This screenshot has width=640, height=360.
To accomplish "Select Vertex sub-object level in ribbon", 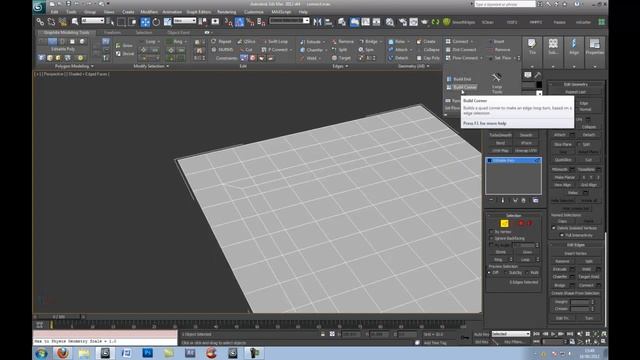I will (42, 42).
